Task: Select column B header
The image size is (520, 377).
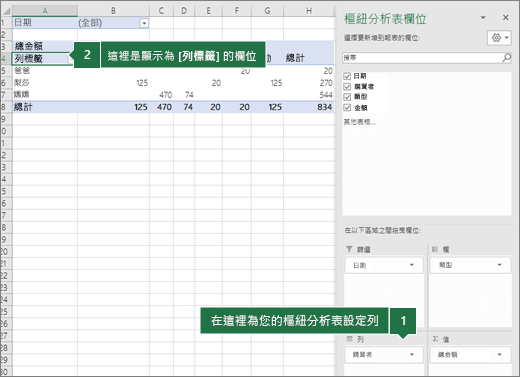Action: click(113, 11)
